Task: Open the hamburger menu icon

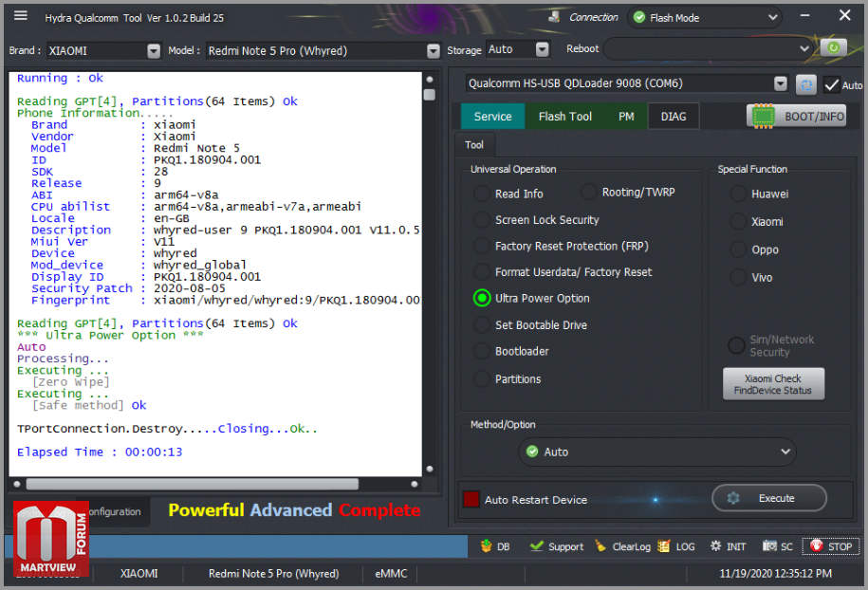Action: [21, 15]
